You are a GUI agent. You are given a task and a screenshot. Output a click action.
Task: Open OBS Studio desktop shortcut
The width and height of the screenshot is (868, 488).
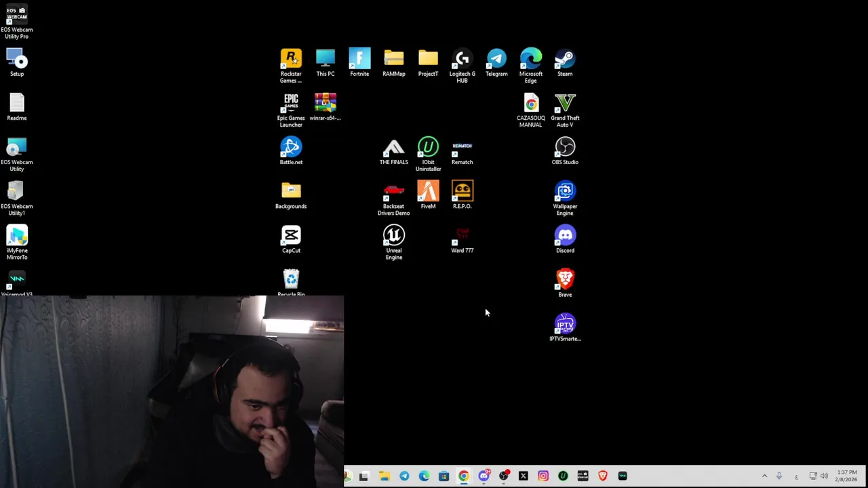point(565,150)
